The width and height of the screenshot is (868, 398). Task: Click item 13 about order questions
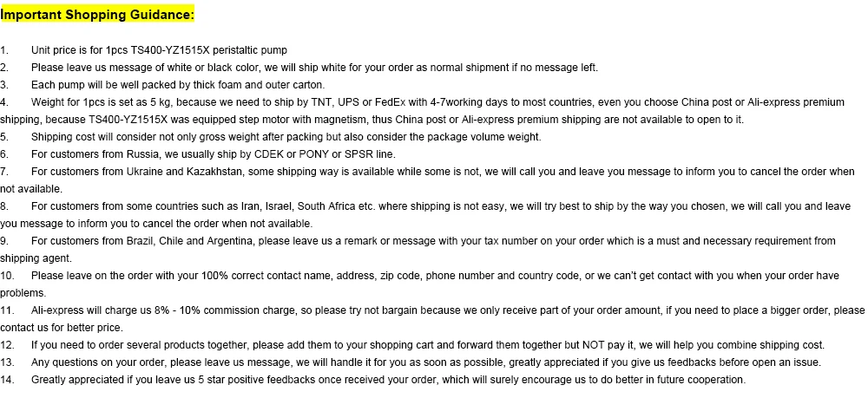pyautogui.click(x=411, y=362)
